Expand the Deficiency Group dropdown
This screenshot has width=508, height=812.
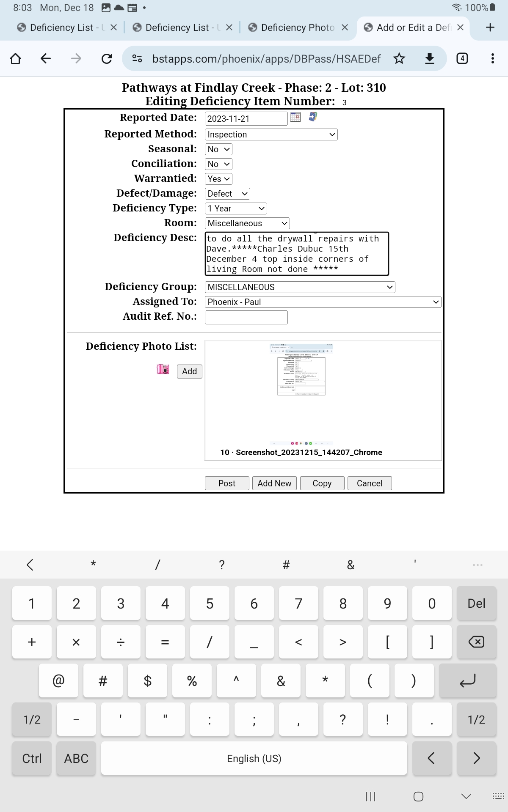tap(300, 287)
